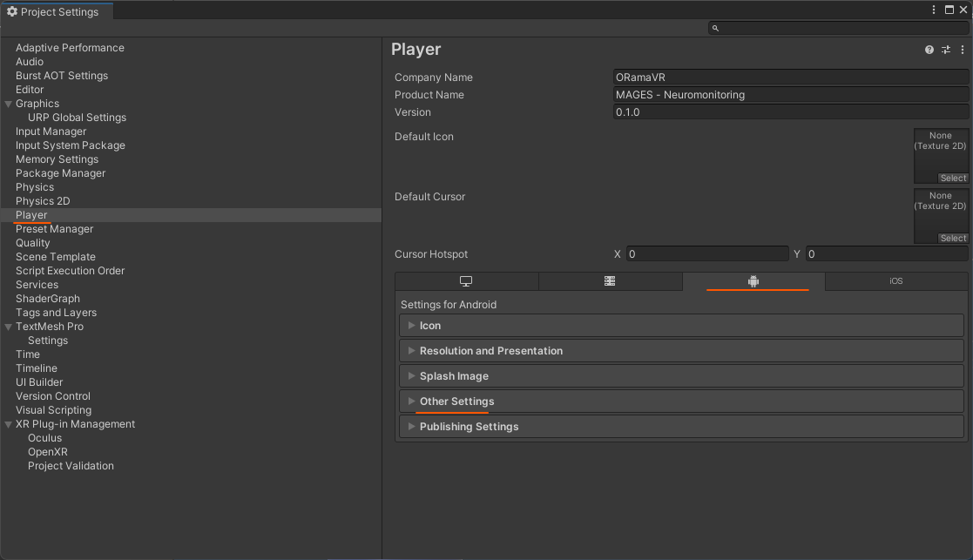
Task: Open the Player panel three-dot menu
Action: pyautogui.click(x=963, y=50)
